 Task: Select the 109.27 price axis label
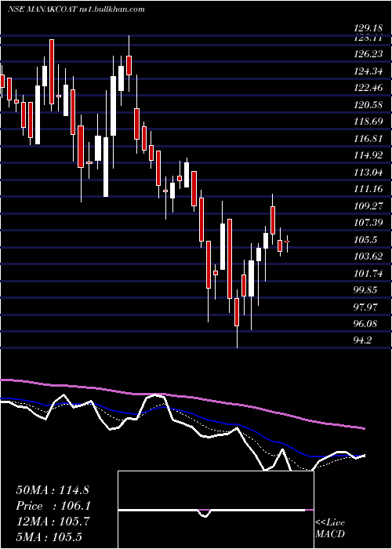(368, 205)
